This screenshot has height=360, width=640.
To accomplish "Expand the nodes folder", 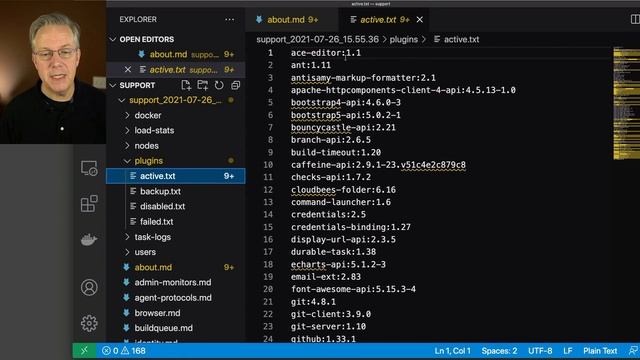I will coord(127,146).
